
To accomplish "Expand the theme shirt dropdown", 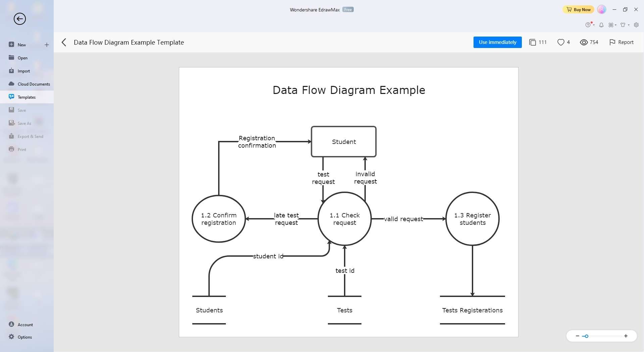I will pyautogui.click(x=624, y=25).
